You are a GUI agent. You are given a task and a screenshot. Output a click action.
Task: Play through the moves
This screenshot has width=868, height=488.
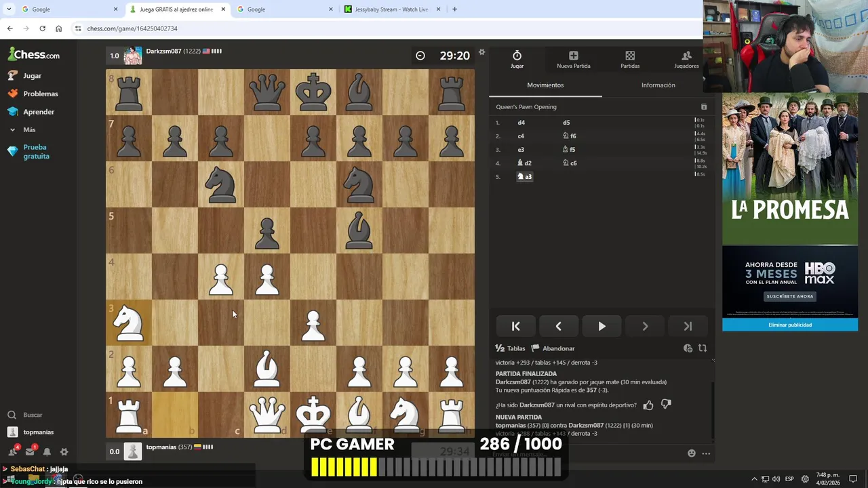click(x=601, y=327)
